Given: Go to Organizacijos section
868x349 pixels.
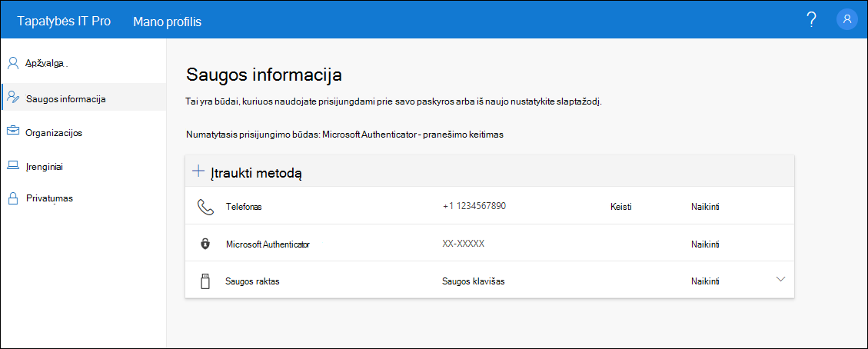Looking at the screenshot, I should pos(55,133).
